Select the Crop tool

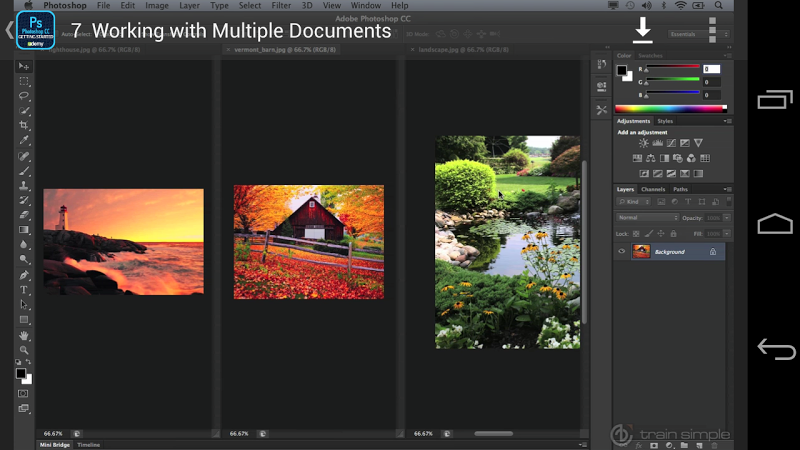point(24,125)
